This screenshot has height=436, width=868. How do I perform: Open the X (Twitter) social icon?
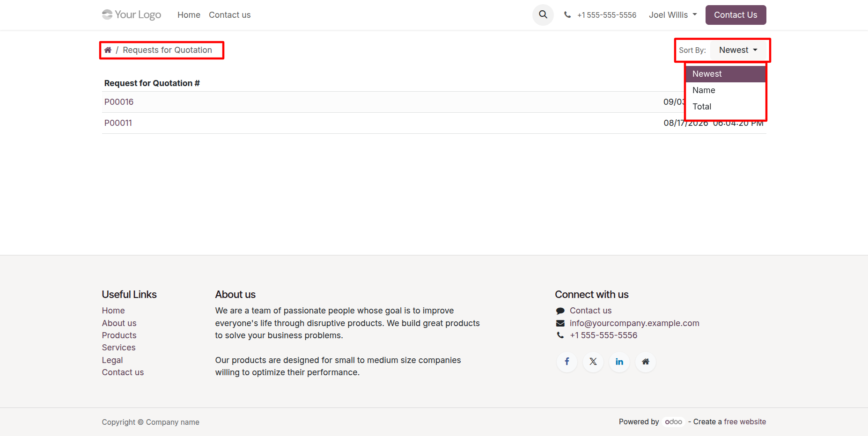point(593,362)
